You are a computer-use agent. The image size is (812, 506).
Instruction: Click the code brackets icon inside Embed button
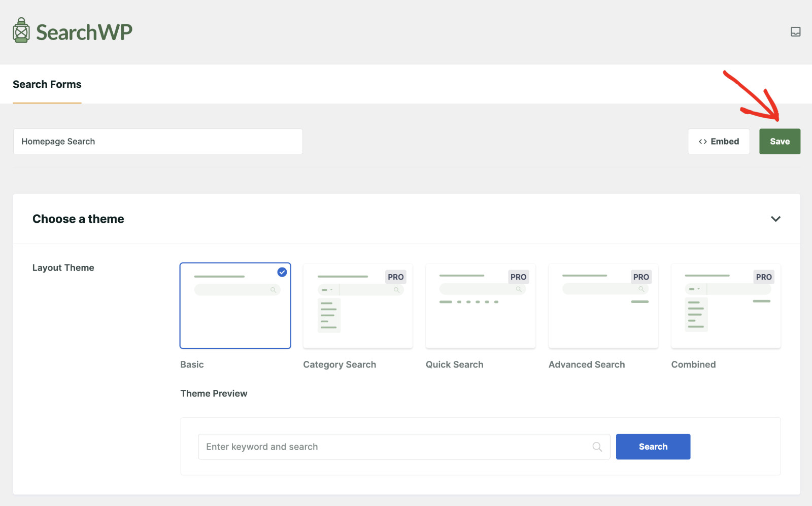[x=703, y=141]
